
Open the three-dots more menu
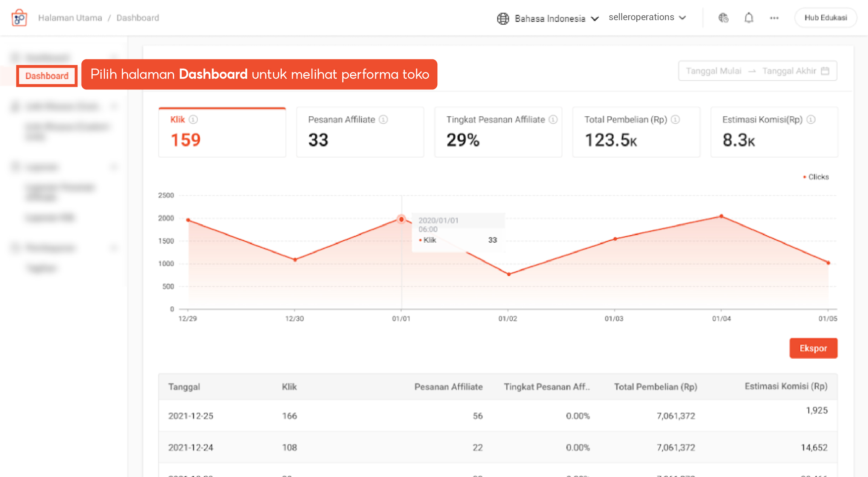point(774,18)
